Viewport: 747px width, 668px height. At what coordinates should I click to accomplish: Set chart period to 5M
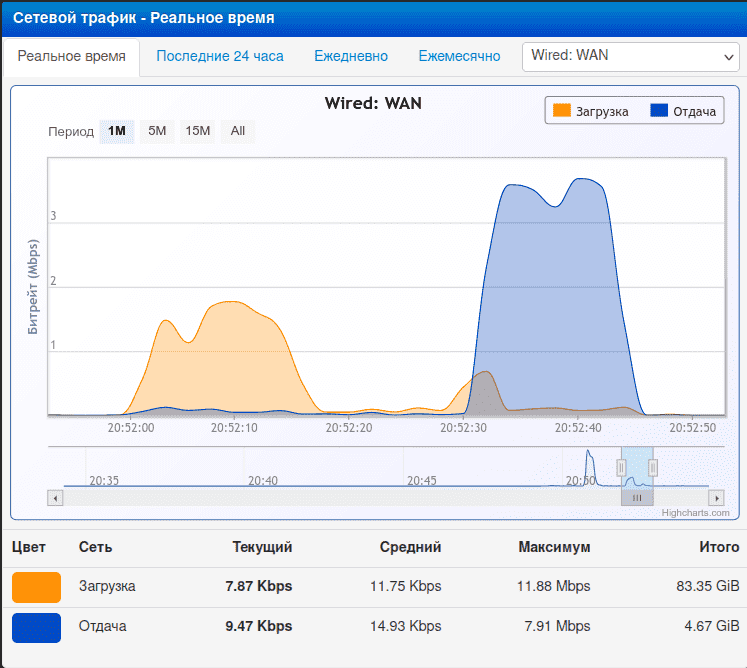click(x=157, y=131)
